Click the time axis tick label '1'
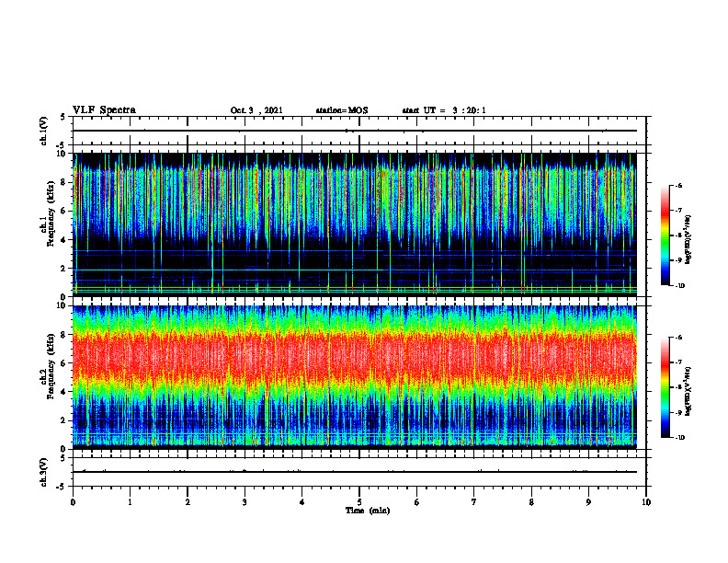728x563 pixels. pos(130,502)
